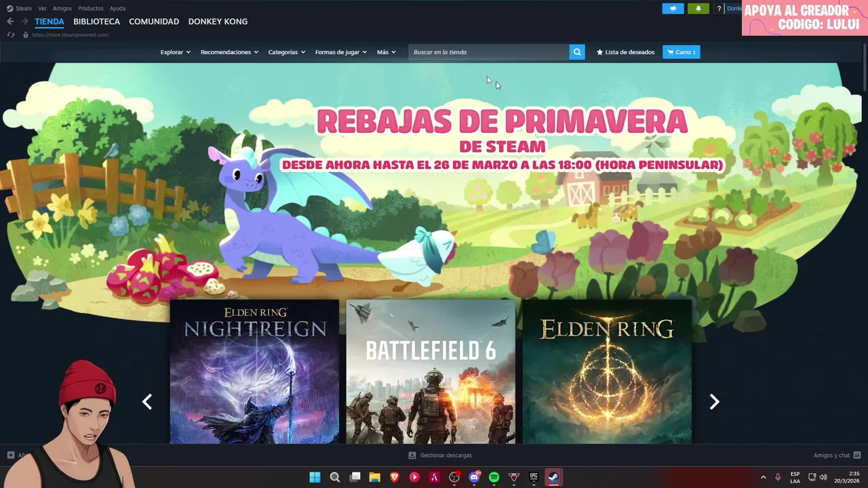Click the microphone tray icon
Screen dimensions: 868x488
click(778, 477)
